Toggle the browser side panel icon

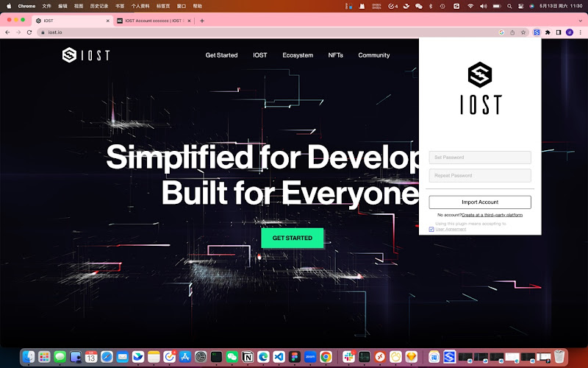(x=559, y=32)
